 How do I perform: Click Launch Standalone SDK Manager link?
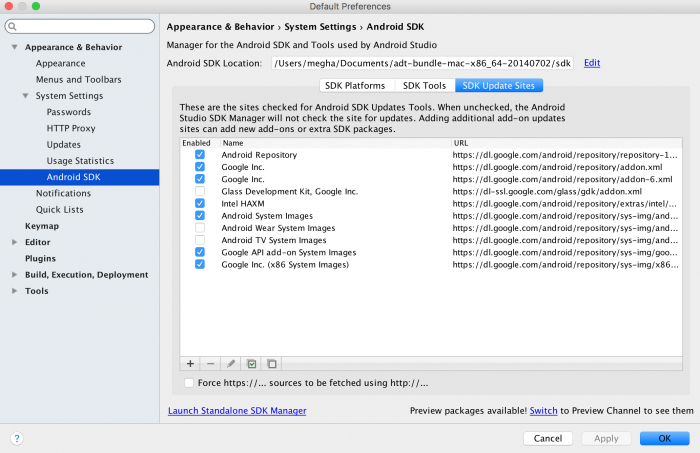point(237,411)
